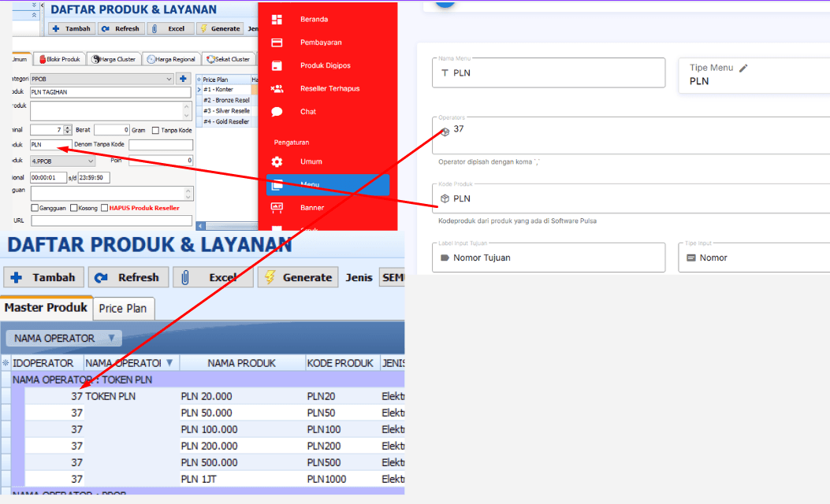
Task: Open the PPOB kategori dropdown
Action: (168, 80)
